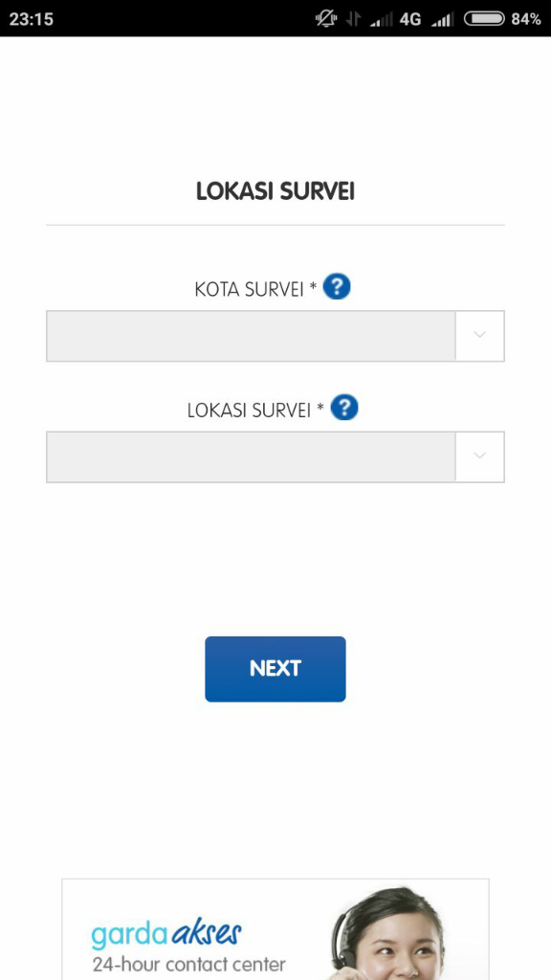Tap the 84% battery percentage
The width and height of the screenshot is (551, 980).
point(526,19)
